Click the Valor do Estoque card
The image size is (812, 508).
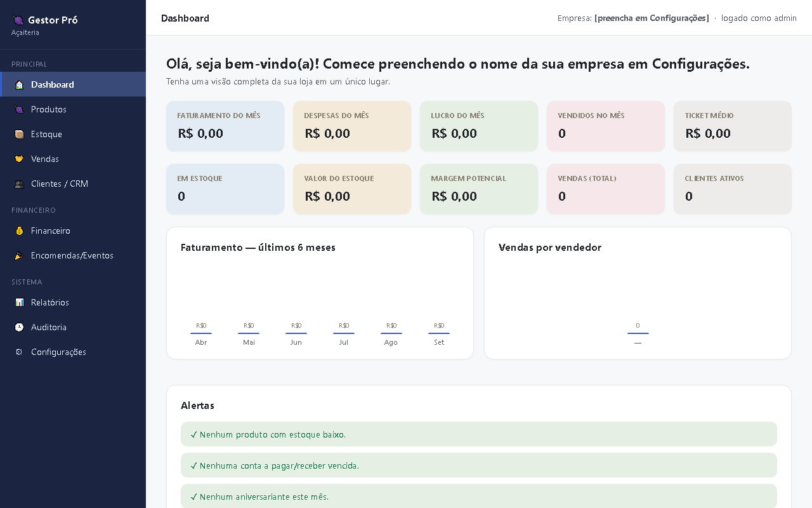(x=352, y=189)
